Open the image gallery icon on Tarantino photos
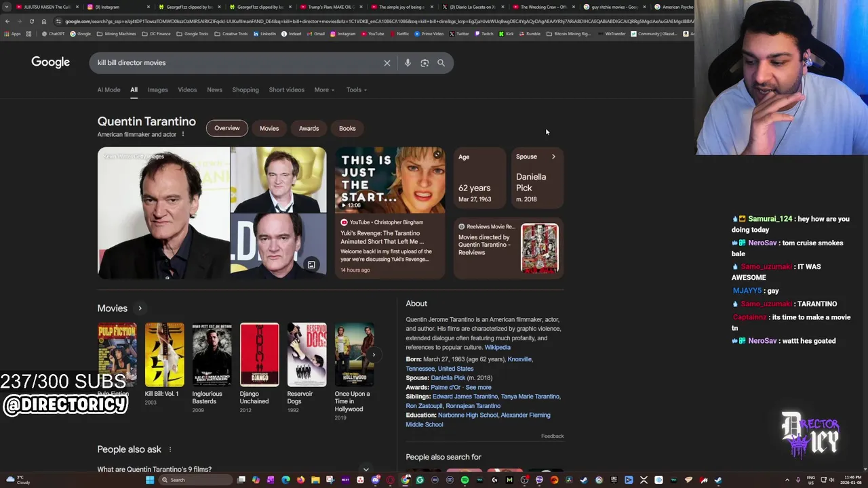This screenshot has height=488, width=868. pos(311,265)
